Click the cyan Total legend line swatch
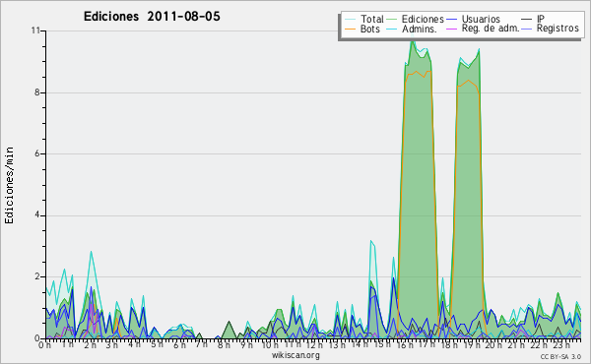The image size is (591, 364). pos(350,20)
